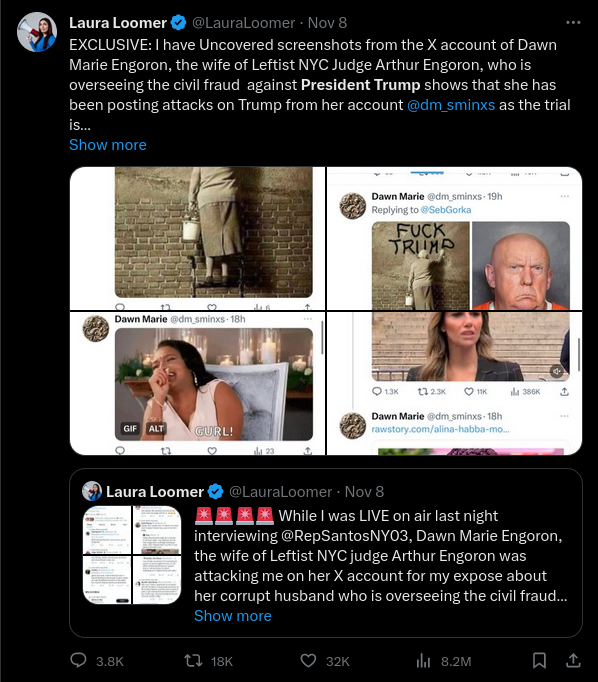
Task: Open the top-left brick wall screenshot image
Action: [197, 238]
